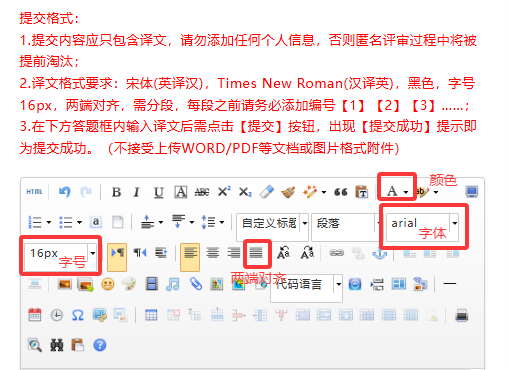Toggle underline formatting
This screenshot has width=507, height=370.
tap(159, 192)
